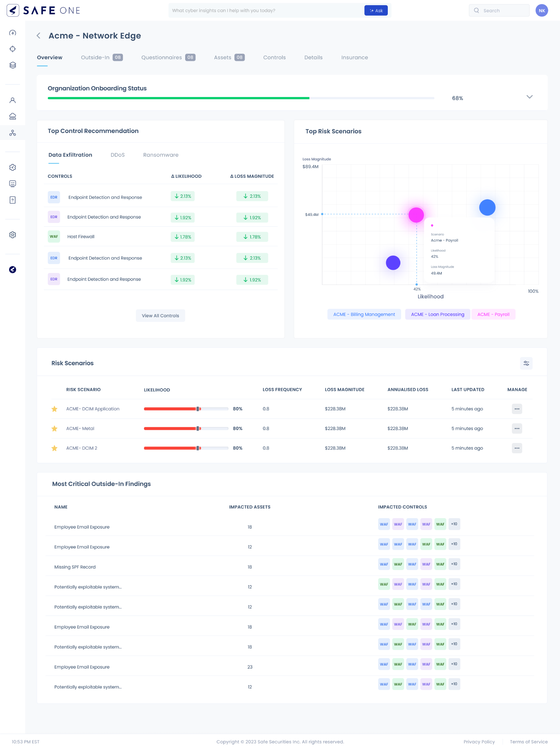Open manage menu for ACME- DCIM 2
Viewport: 560px width, 750px height.
click(517, 448)
